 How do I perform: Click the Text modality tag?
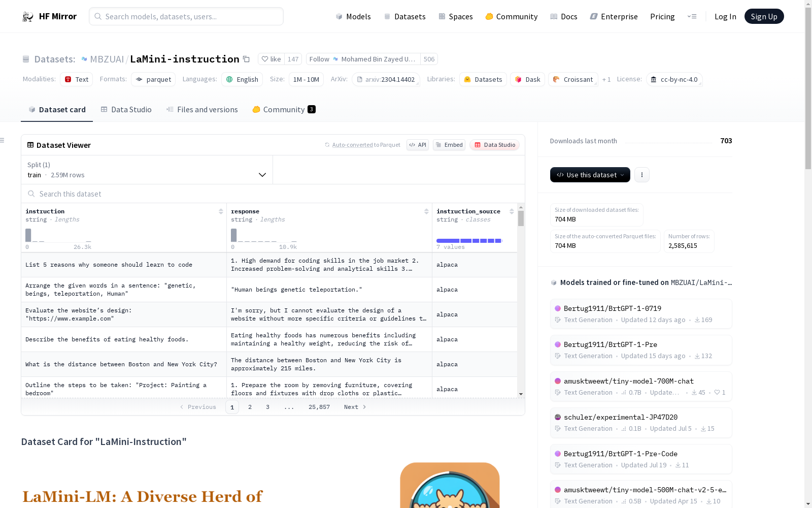tap(77, 79)
